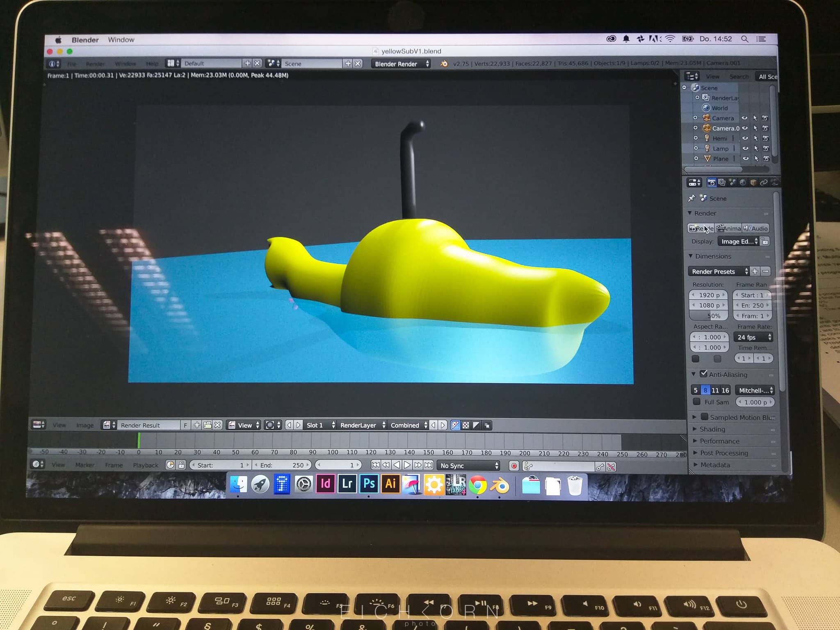This screenshot has height=630, width=840.
Task: Expand the Shading panel
Action: 712,429
